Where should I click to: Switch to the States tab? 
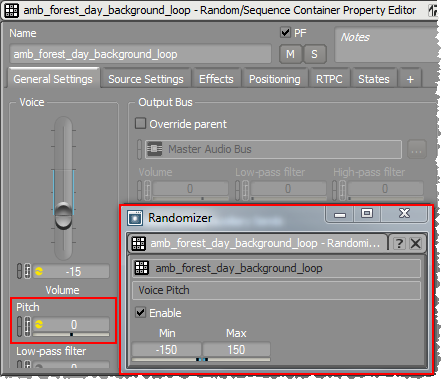[x=374, y=79]
